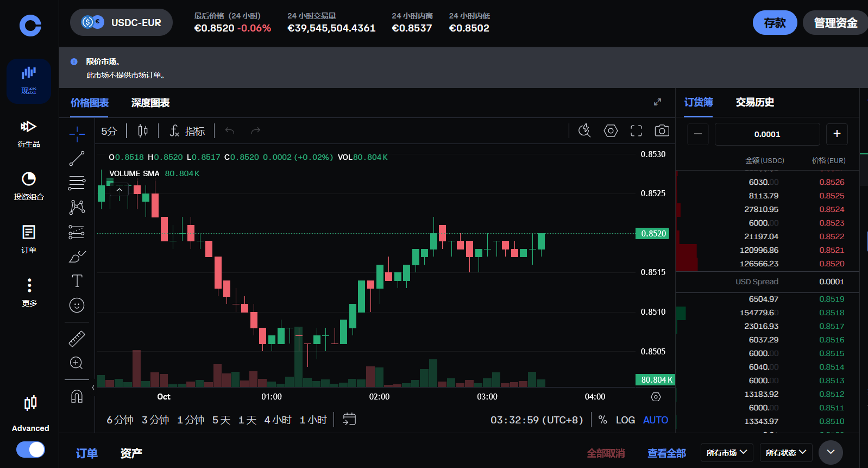Open the ruler measure tool

[x=77, y=339]
